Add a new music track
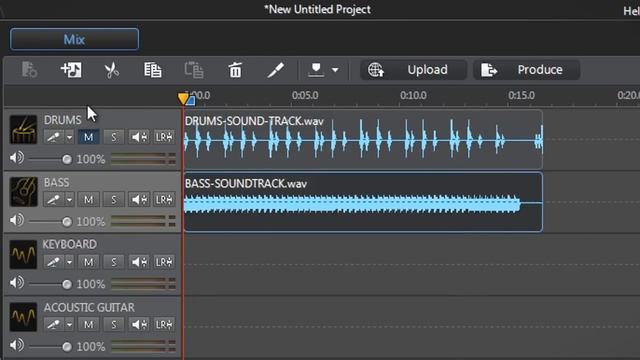Image resolution: width=640 pixels, height=360 pixels. pyautogui.click(x=71, y=70)
